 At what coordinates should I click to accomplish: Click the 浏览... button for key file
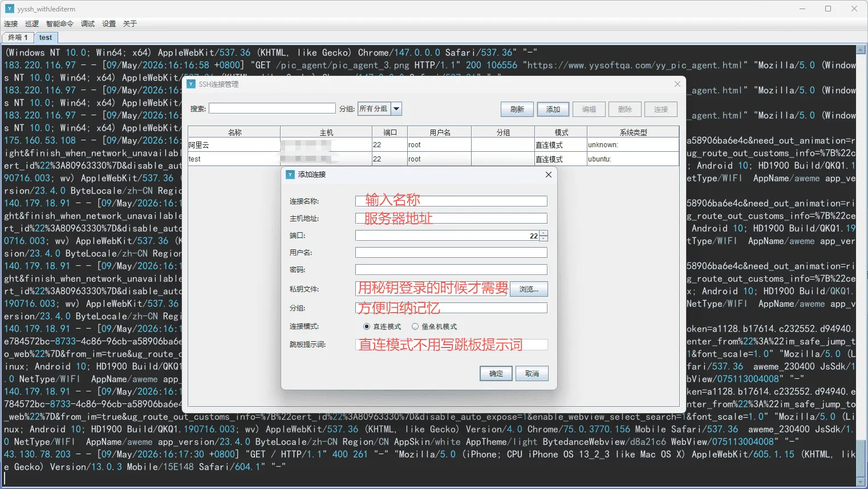click(529, 289)
